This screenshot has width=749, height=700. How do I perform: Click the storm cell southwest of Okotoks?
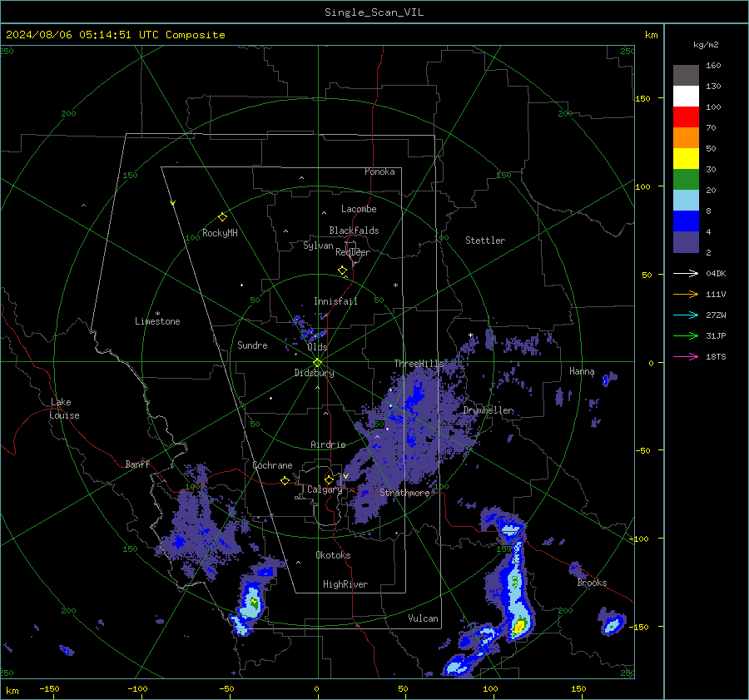click(x=253, y=603)
